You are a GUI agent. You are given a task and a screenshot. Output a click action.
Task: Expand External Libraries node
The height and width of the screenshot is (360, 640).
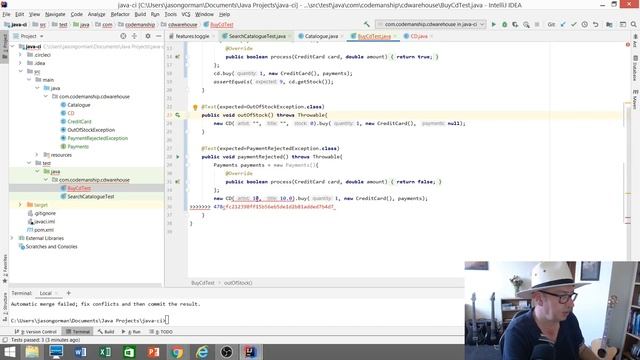pos(12,238)
